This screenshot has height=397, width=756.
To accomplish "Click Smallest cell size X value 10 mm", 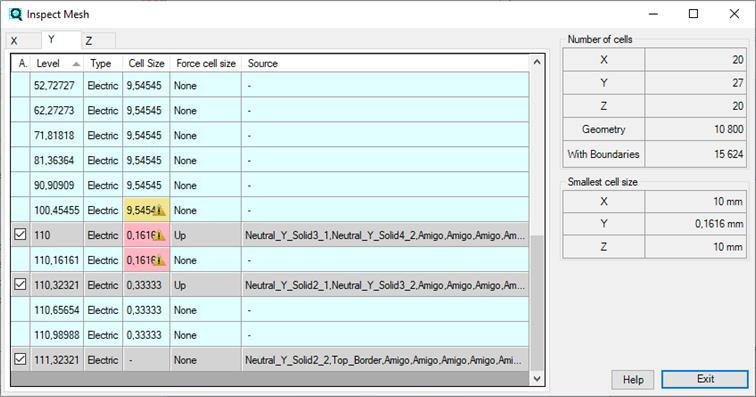I will click(x=695, y=202).
